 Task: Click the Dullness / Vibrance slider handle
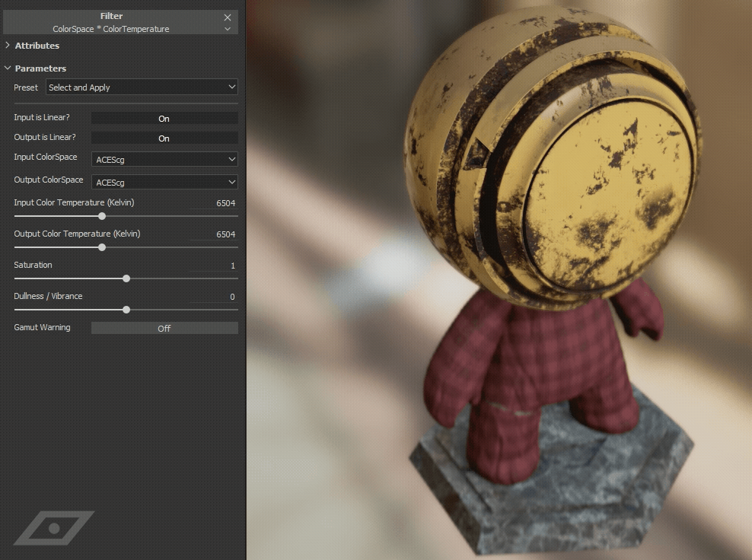tap(126, 310)
